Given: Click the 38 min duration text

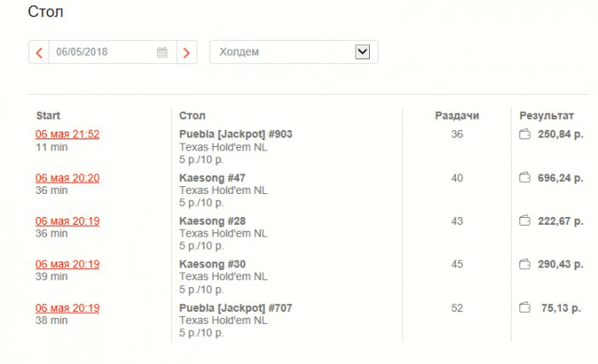Looking at the screenshot, I should tap(51, 320).
